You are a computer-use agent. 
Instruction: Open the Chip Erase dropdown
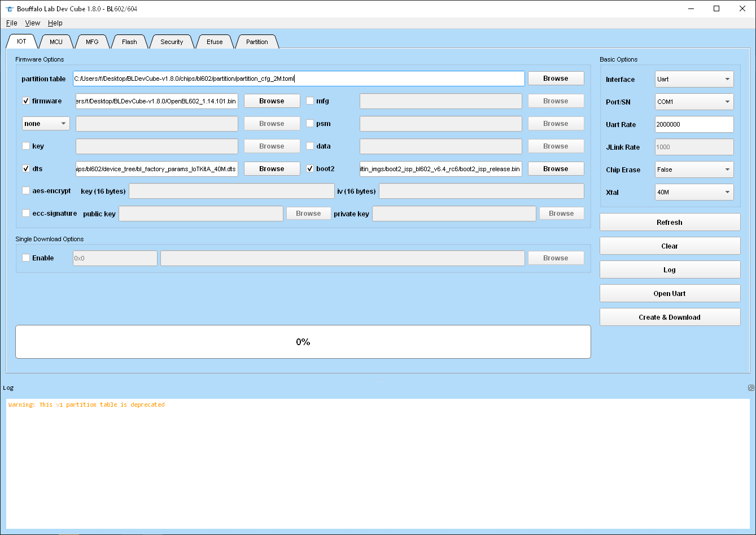(x=694, y=169)
